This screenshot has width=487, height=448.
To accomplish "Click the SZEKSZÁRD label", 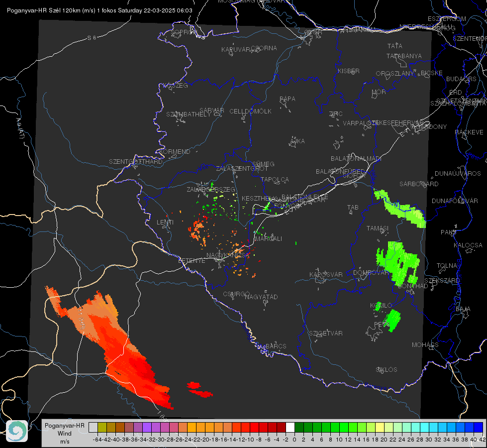I will pos(442,281).
